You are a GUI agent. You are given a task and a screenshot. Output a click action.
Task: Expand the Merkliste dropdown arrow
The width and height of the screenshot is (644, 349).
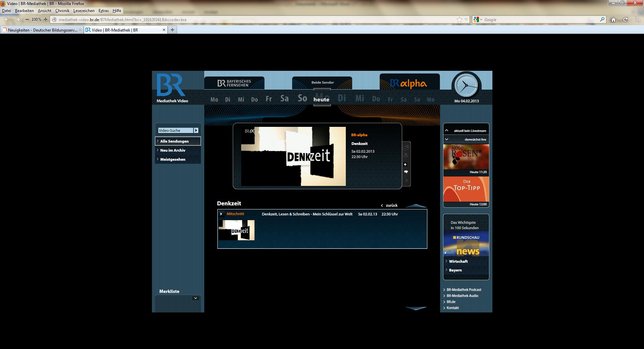click(x=196, y=298)
